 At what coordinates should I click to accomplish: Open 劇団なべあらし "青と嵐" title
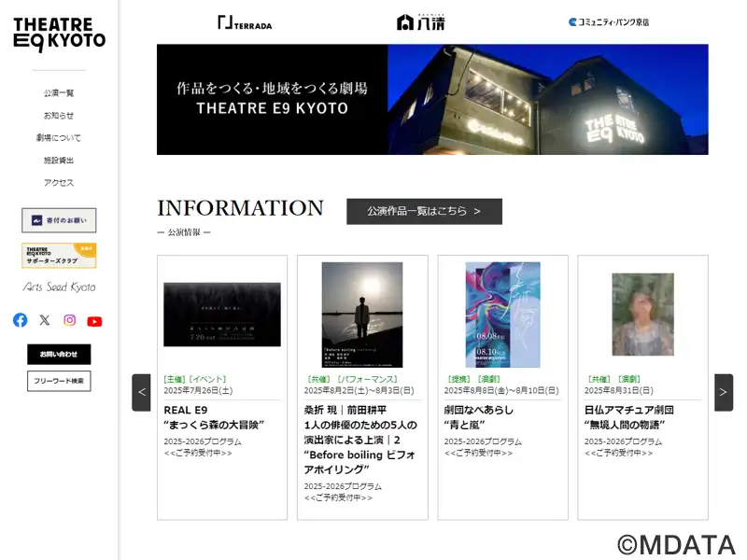pyautogui.click(x=479, y=417)
